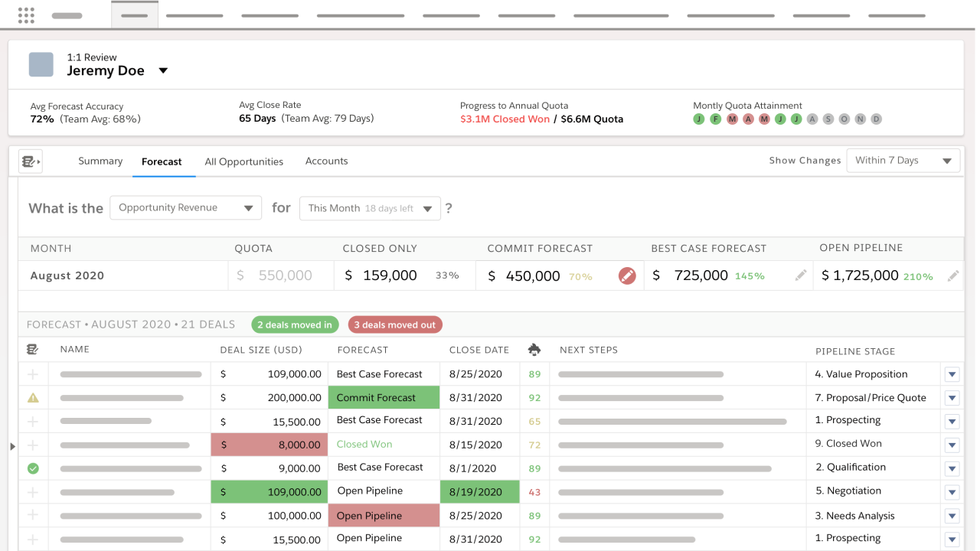Image resolution: width=980 pixels, height=551 pixels.
Task: Open the app launcher grid icon
Action: point(26,15)
